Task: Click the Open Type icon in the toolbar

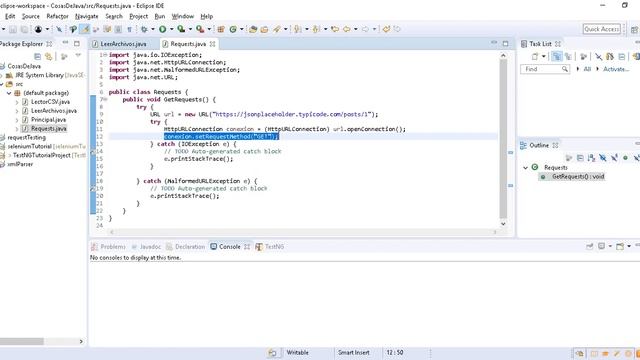Action: pyautogui.click(x=253, y=29)
